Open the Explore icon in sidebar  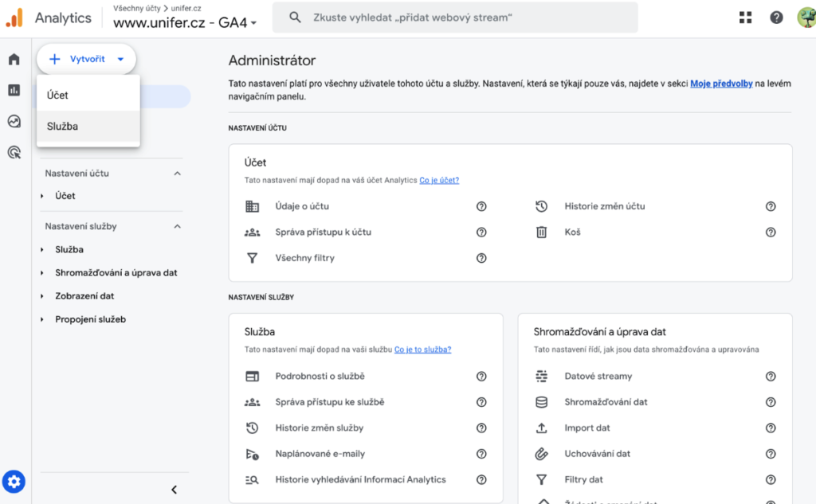point(14,121)
